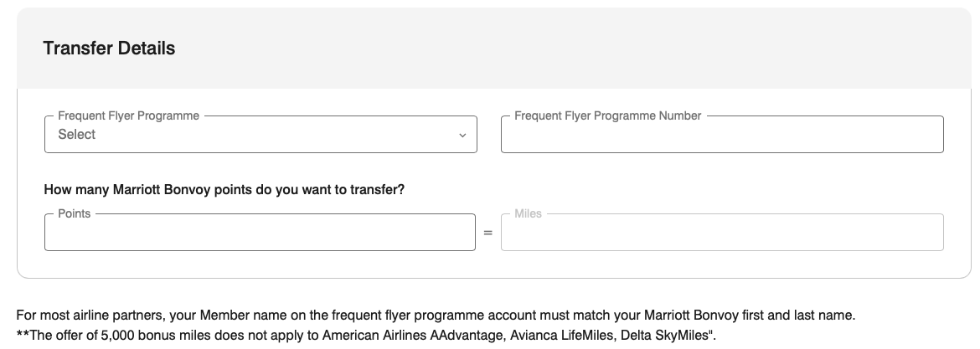Click the 'Select' placeholder text
This screenshot has height=349, width=980.
(76, 135)
